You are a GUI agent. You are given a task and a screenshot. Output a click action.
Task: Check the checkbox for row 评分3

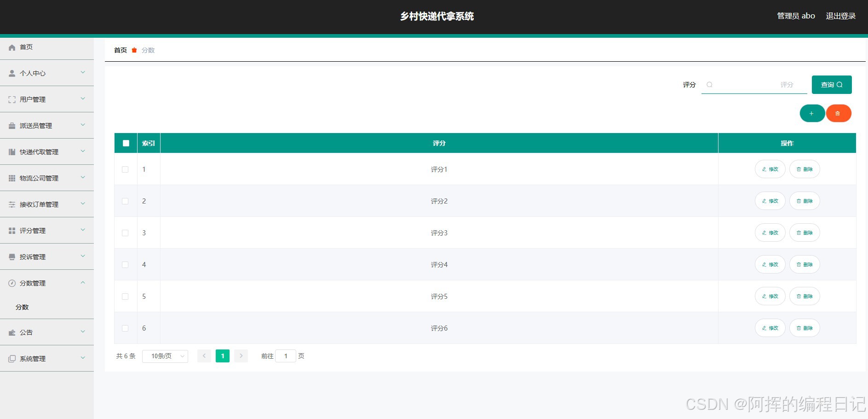tap(125, 233)
